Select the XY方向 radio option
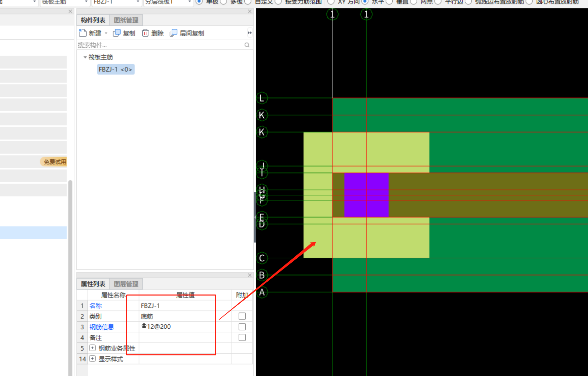The image size is (588, 376). [331, 2]
